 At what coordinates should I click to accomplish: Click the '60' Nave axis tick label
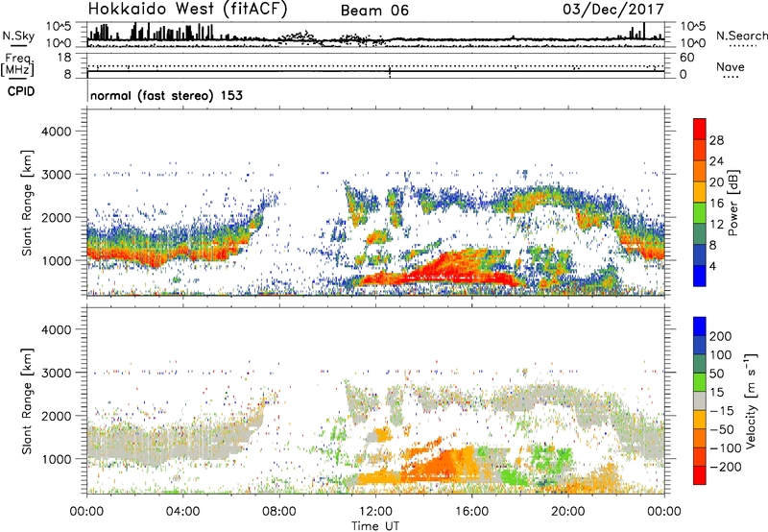click(x=686, y=58)
